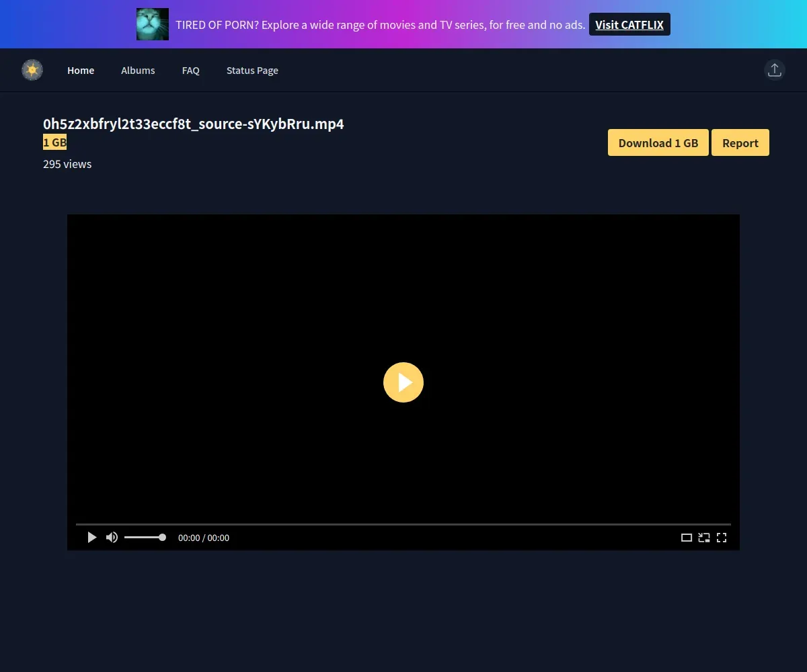The width and height of the screenshot is (807, 672).
Task: Click the highlighted 1 GB size label
Action: click(x=55, y=142)
